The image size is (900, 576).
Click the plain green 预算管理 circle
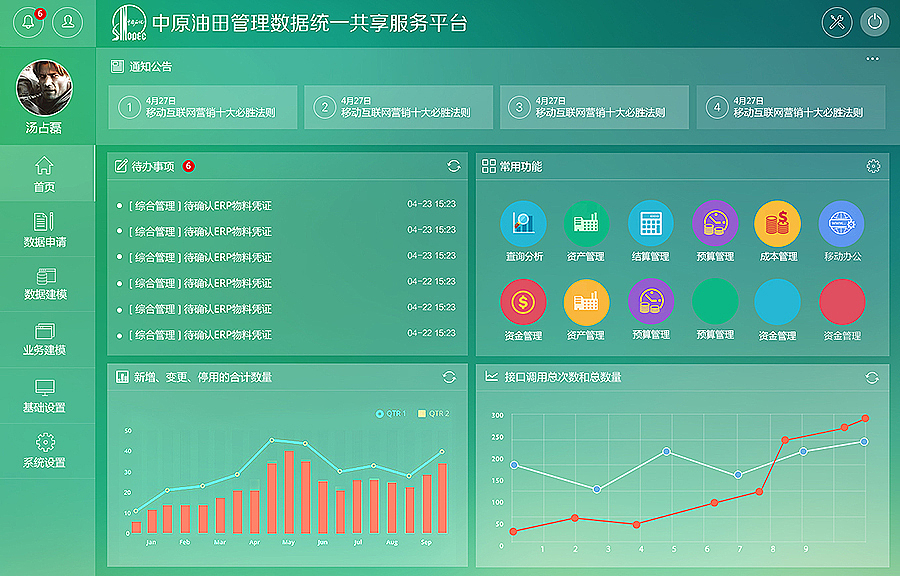point(715,302)
